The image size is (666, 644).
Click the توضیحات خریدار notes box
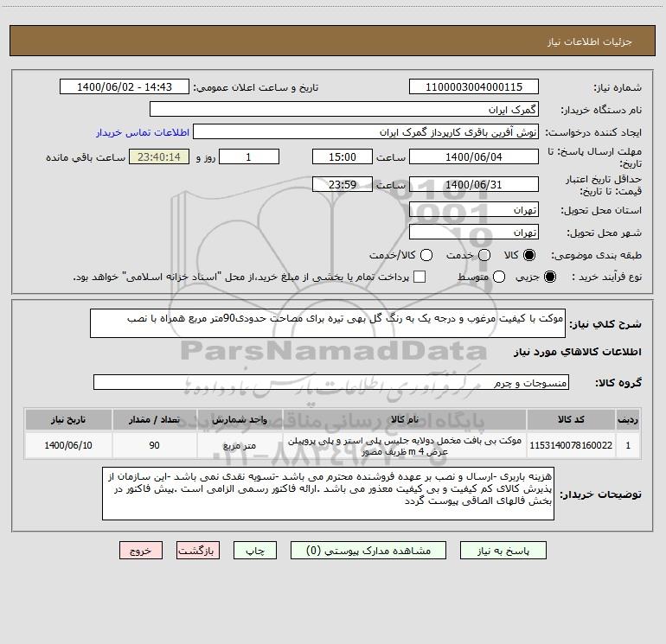point(328,494)
